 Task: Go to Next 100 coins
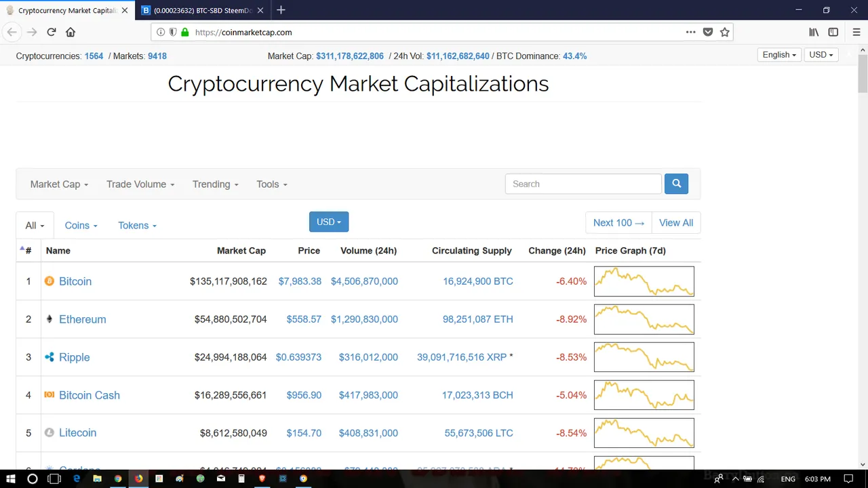(x=618, y=222)
